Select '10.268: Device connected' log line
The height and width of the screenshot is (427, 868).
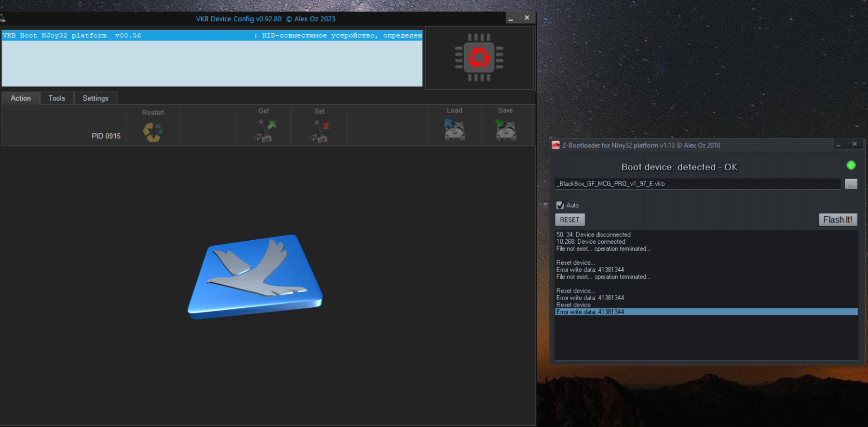coord(591,242)
